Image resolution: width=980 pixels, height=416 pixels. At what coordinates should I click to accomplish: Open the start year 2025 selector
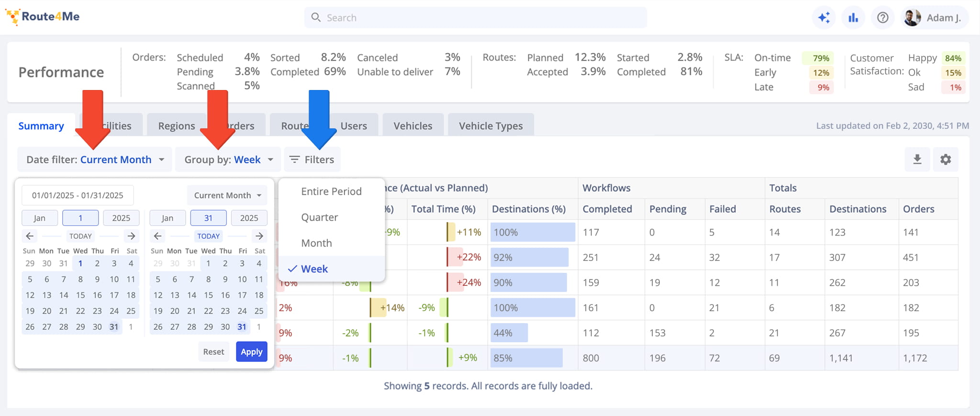(121, 218)
